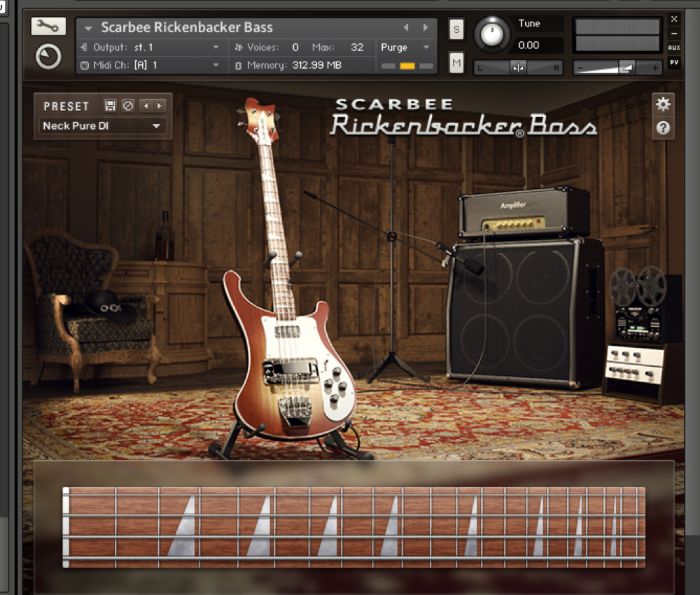
Task: Expand the Scarbee Rickenbacker Bass instrument menu arrow
Action: 88,28
